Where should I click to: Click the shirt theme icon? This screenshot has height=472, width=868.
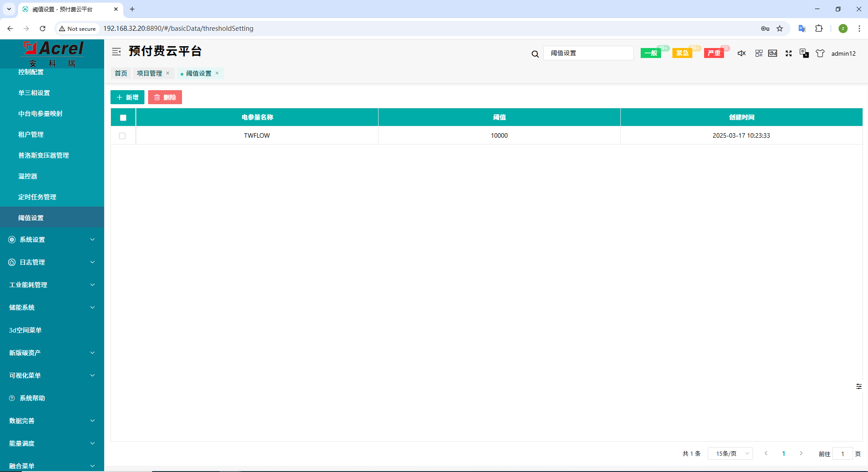click(820, 53)
